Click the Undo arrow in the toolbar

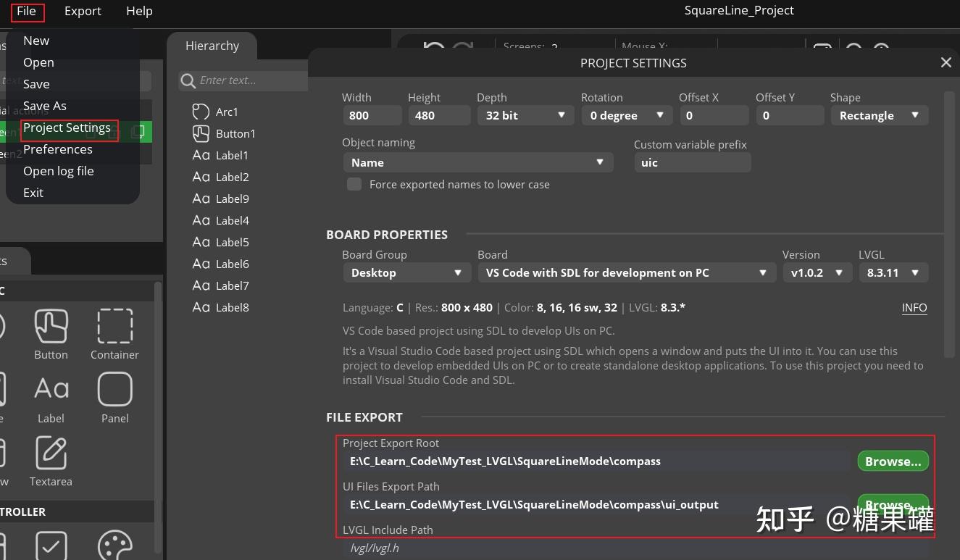[x=433, y=46]
